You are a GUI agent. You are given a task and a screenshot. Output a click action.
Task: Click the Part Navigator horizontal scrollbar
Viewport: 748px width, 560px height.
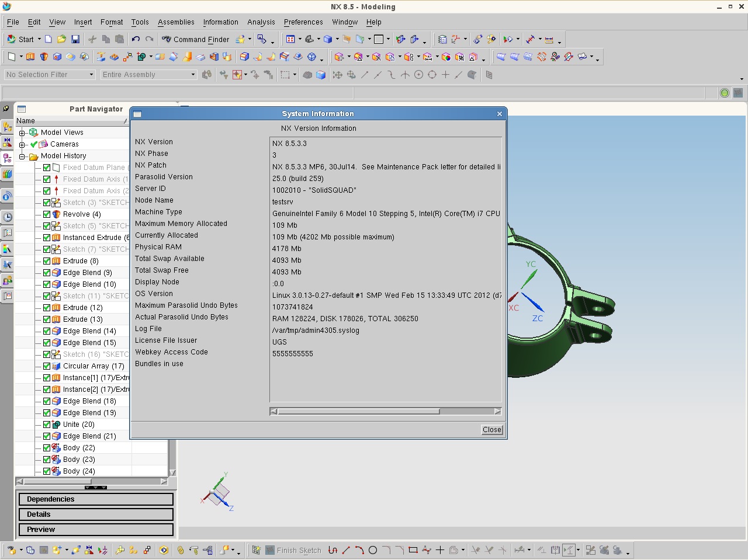[92, 482]
